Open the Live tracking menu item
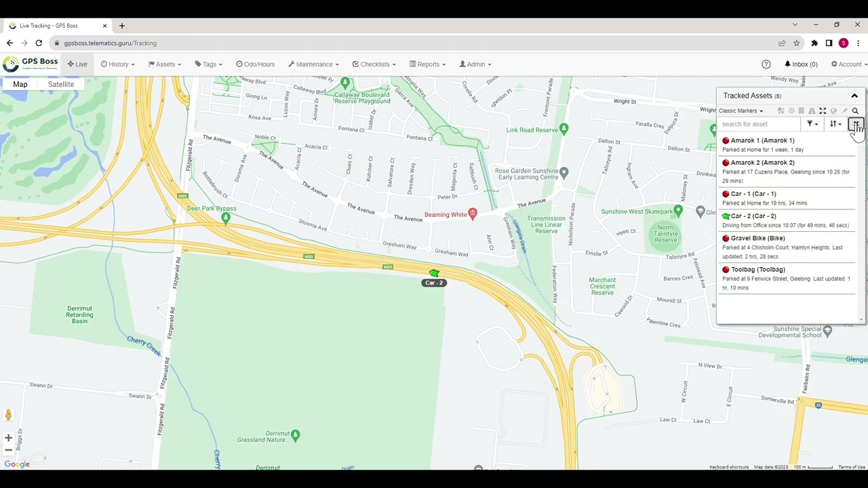 click(77, 64)
